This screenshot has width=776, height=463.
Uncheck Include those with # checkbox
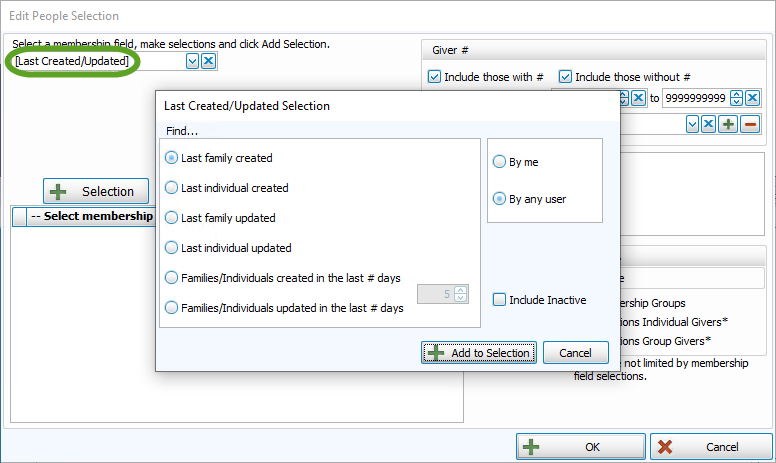[x=434, y=77]
